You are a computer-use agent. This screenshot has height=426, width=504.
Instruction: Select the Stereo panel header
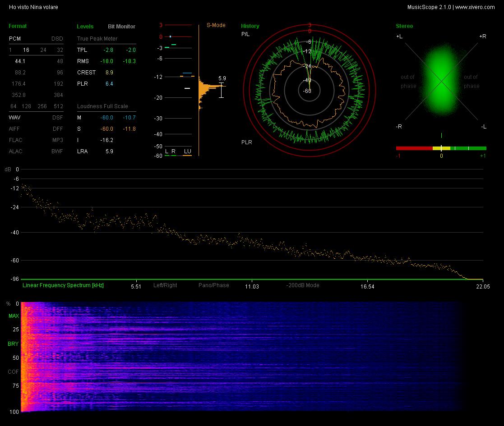[404, 26]
